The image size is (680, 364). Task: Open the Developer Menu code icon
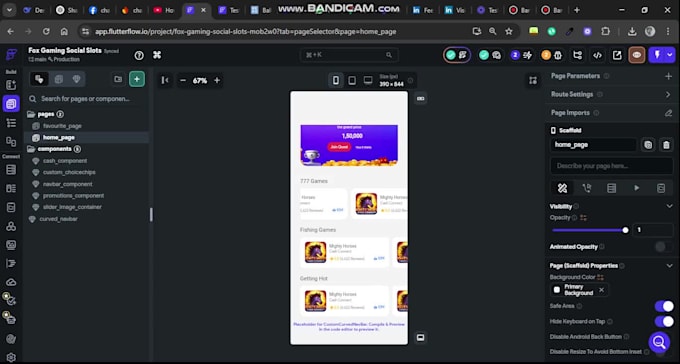(x=597, y=55)
